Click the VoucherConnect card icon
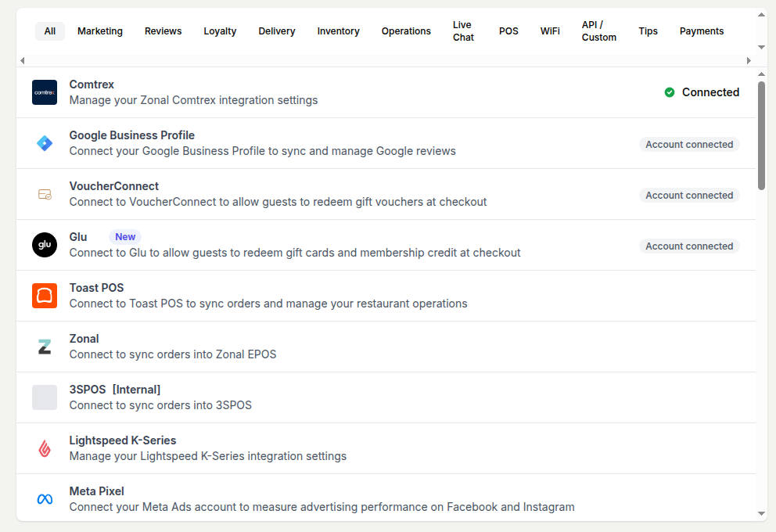The width and height of the screenshot is (776, 532). coord(45,195)
